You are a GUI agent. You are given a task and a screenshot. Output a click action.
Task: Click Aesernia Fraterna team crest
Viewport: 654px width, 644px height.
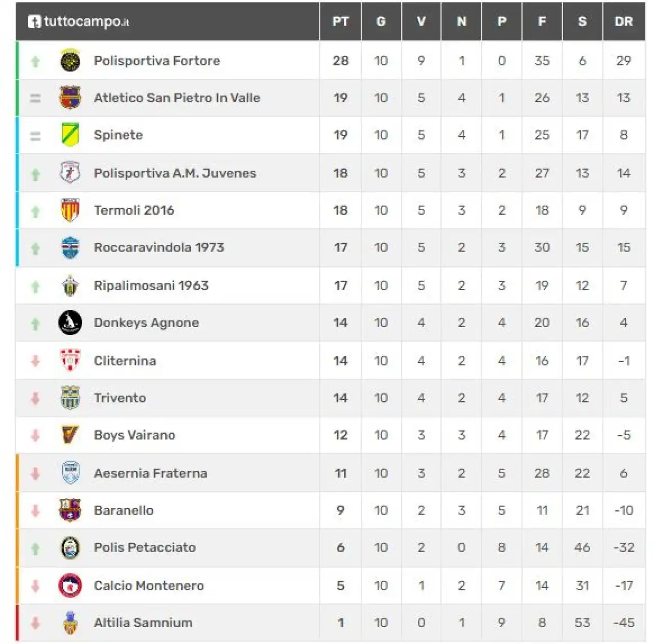[x=70, y=473]
